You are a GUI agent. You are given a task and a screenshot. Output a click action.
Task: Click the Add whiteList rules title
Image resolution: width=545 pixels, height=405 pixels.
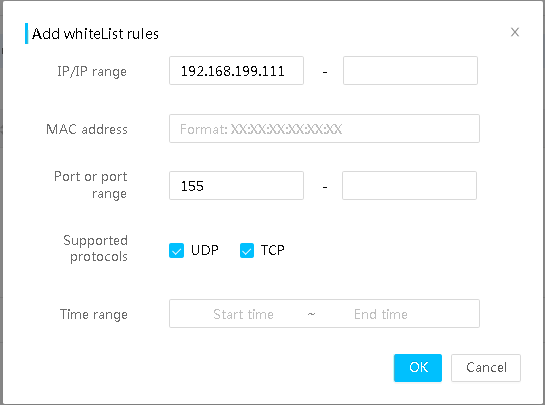(x=95, y=34)
